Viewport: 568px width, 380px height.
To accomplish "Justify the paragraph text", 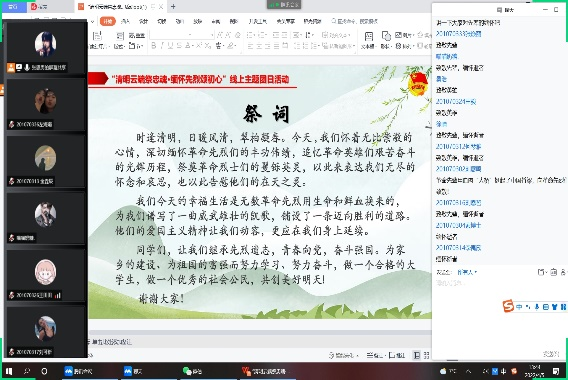I will (276, 46).
